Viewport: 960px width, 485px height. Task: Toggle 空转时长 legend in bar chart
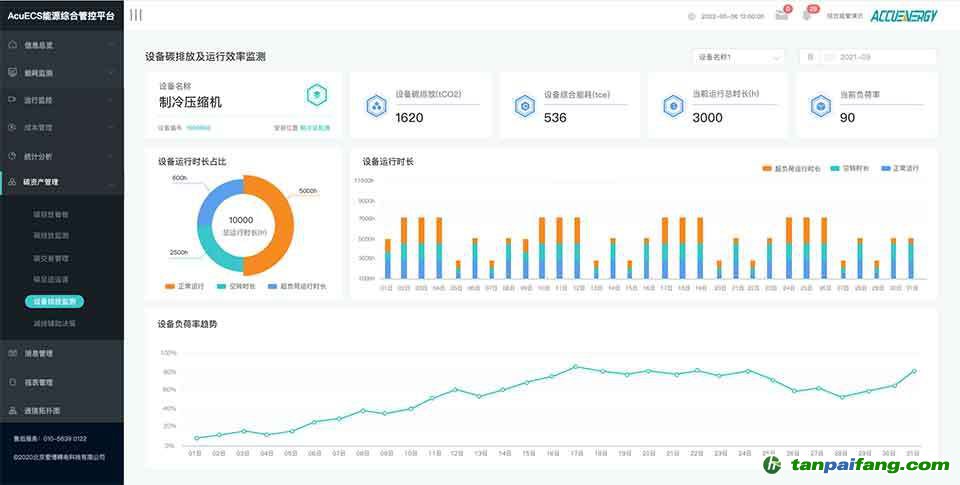tap(850, 168)
